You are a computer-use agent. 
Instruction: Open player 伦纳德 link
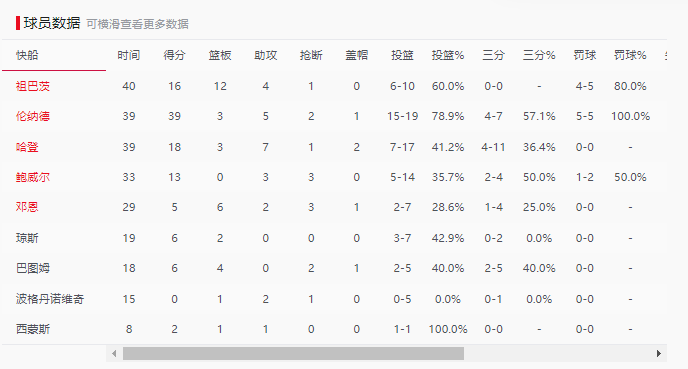coord(33,116)
